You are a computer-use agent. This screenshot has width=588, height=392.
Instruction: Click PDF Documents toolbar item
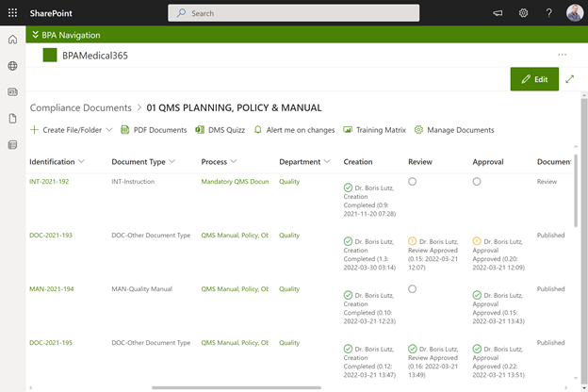click(x=154, y=129)
